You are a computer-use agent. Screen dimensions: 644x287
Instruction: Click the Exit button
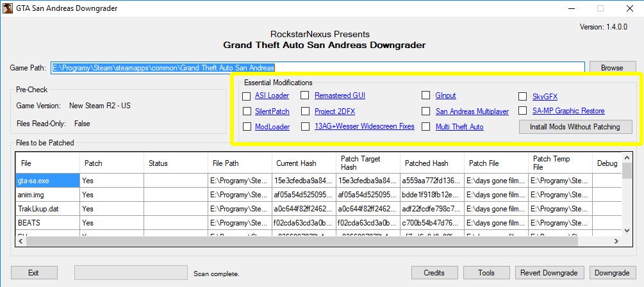pos(34,273)
